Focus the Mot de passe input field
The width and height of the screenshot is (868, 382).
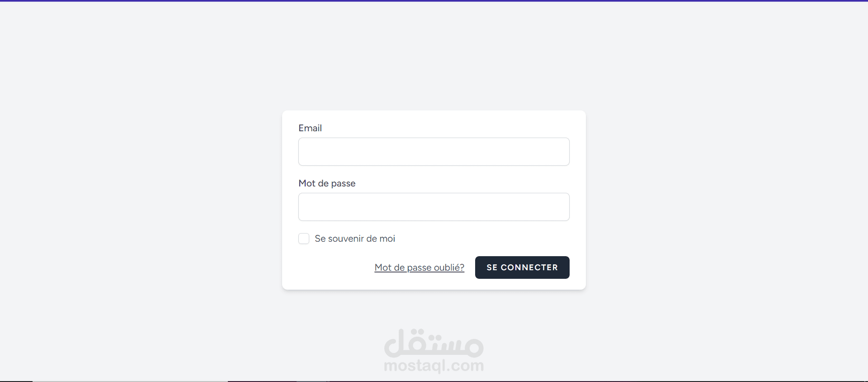434,207
